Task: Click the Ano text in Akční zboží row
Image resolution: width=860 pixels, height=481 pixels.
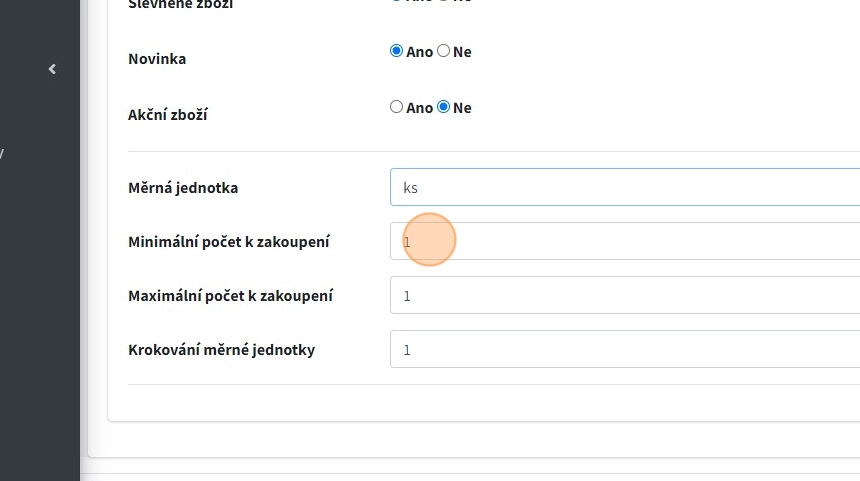Action: (x=419, y=108)
